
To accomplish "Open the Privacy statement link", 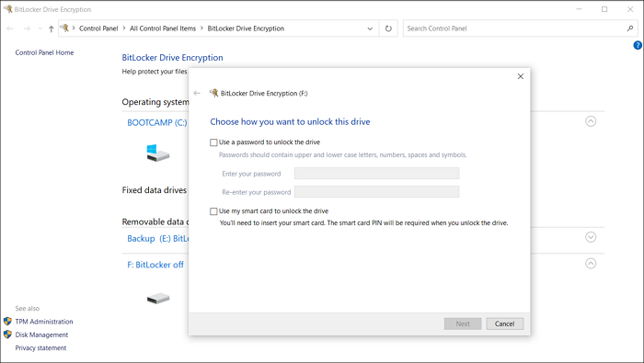I will tap(40, 347).
